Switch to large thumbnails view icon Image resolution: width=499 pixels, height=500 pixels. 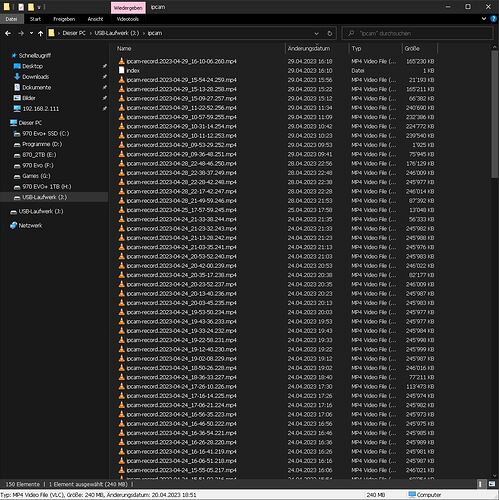(492, 484)
